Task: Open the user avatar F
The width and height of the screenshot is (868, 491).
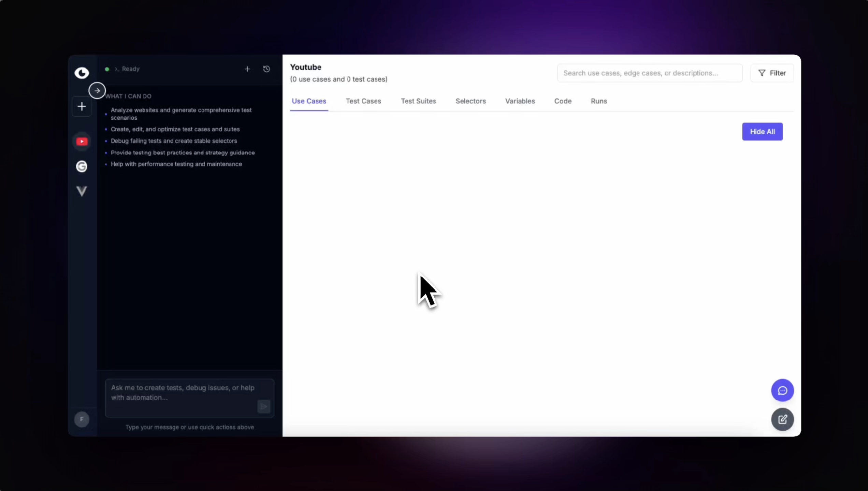Action: pos(82,419)
